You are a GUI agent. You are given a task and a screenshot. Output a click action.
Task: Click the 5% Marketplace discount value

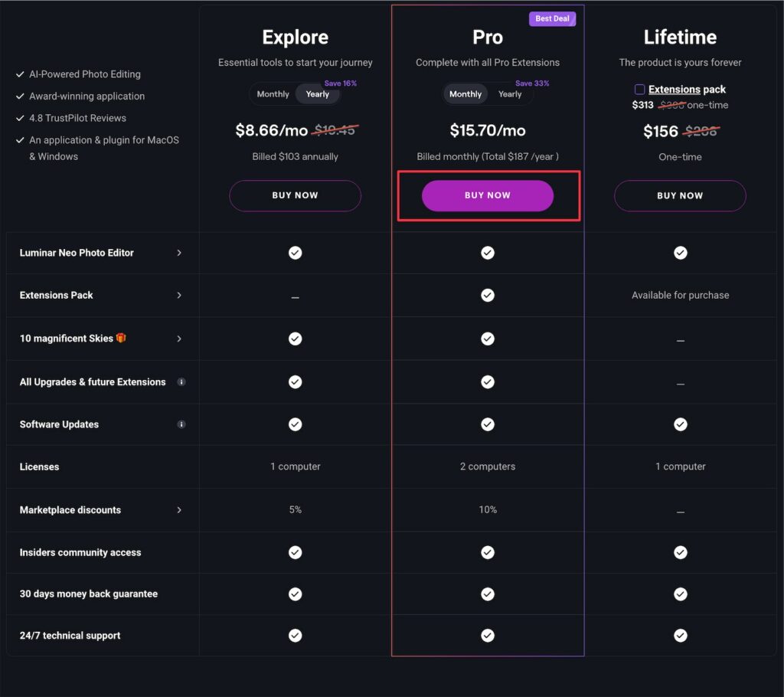295,509
